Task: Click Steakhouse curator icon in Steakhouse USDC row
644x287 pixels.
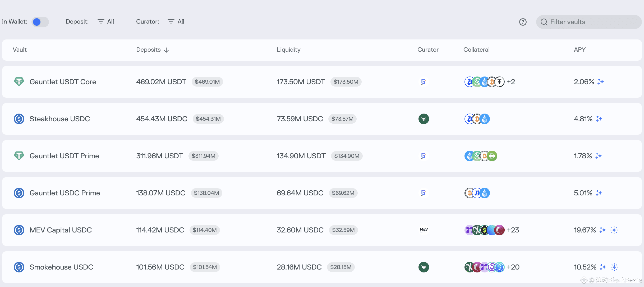Action: (424, 119)
